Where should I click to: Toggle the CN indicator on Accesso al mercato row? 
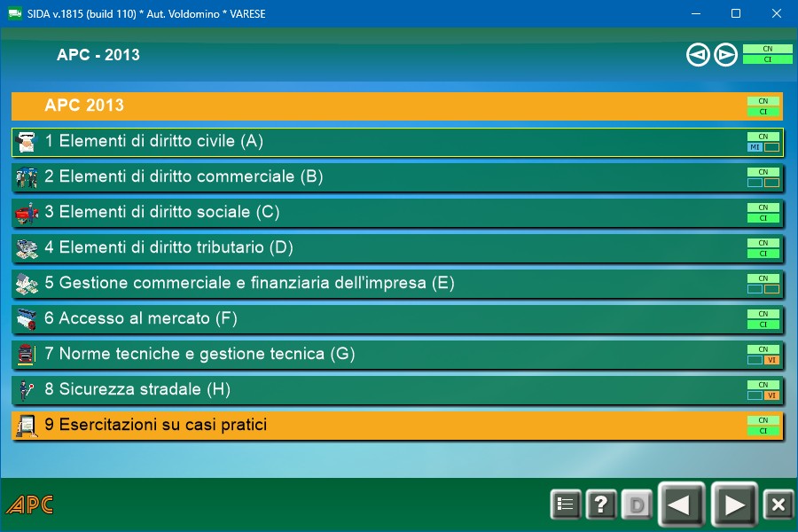pos(763,314)
